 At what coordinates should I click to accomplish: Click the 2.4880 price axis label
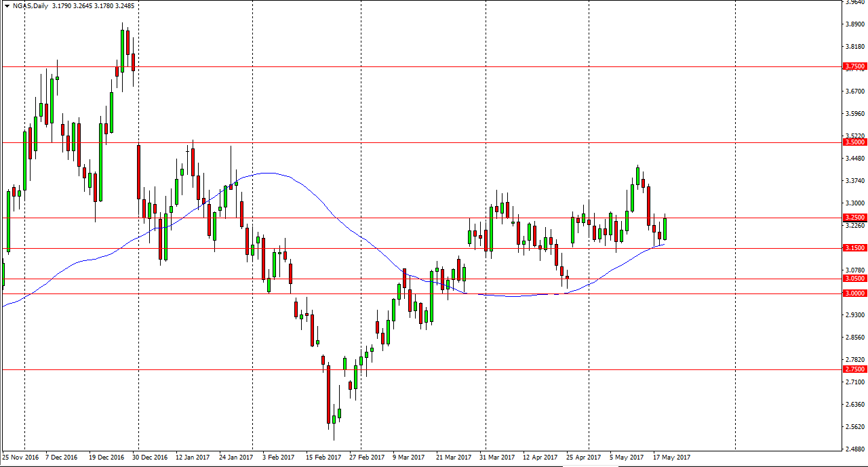tap(854, 449)
